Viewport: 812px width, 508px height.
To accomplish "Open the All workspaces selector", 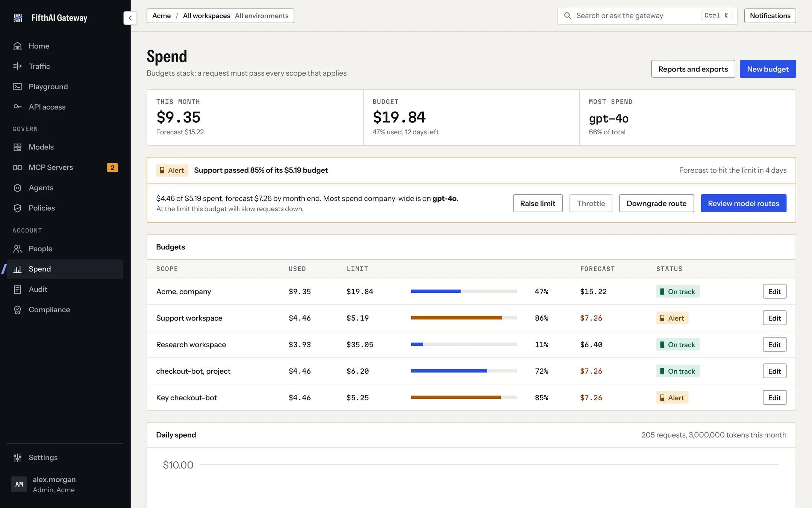I will (x=206, y=16).
